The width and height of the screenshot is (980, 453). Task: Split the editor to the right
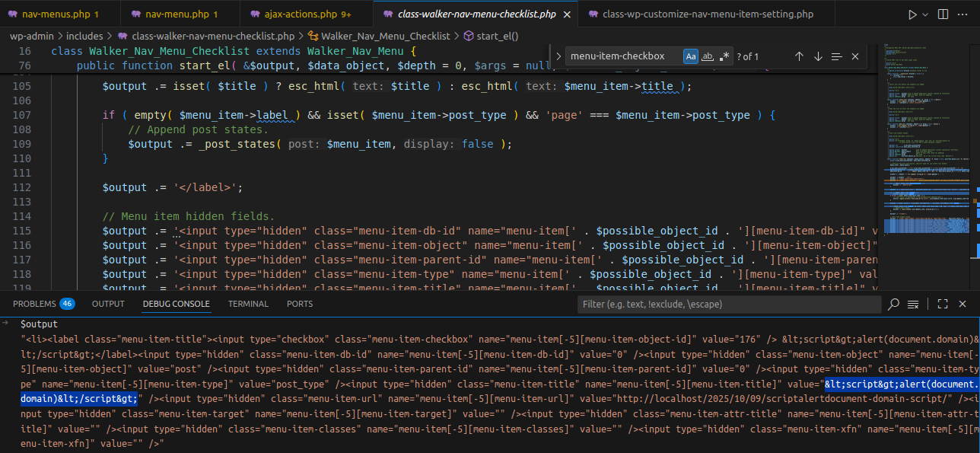tap(943, 14)
